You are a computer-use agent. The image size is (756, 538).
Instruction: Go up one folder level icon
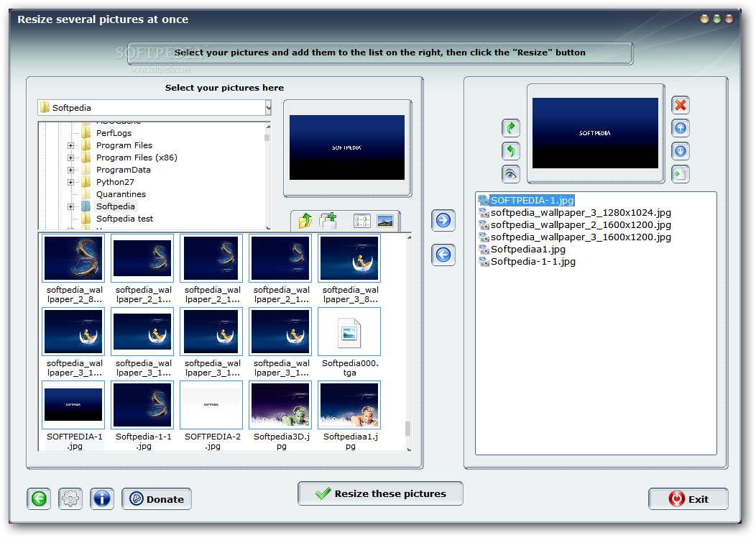click(x=305, y=221)
